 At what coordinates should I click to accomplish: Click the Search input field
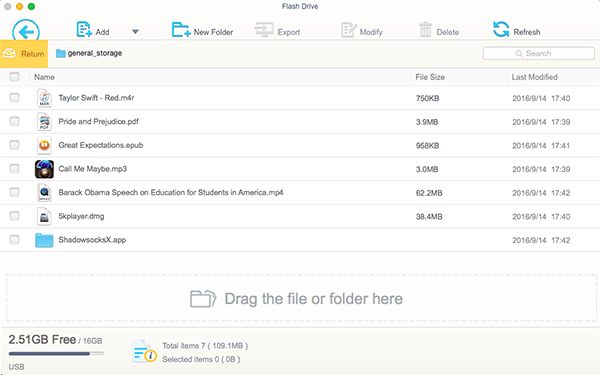coord(538,54)
